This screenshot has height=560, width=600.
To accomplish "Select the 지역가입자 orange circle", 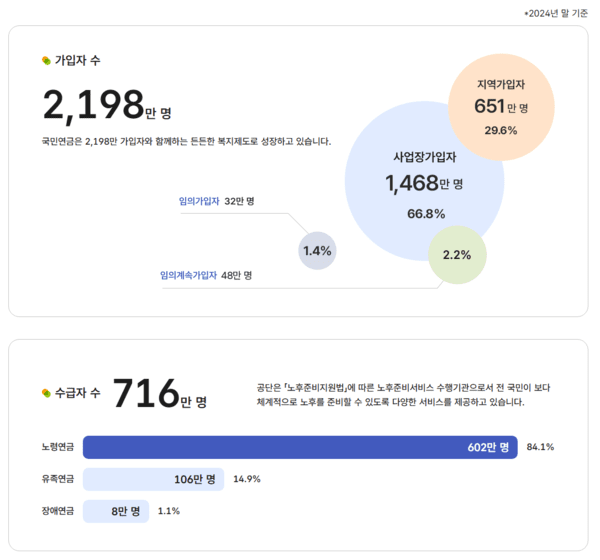I will tap(501, 107).
